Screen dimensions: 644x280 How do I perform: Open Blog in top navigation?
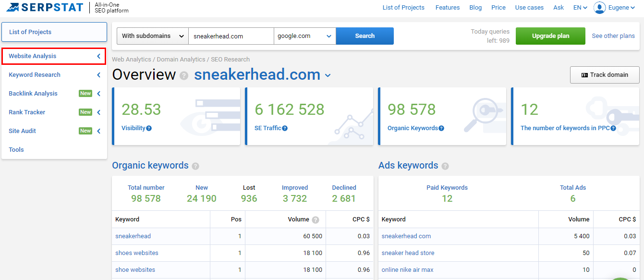[475, 8]
